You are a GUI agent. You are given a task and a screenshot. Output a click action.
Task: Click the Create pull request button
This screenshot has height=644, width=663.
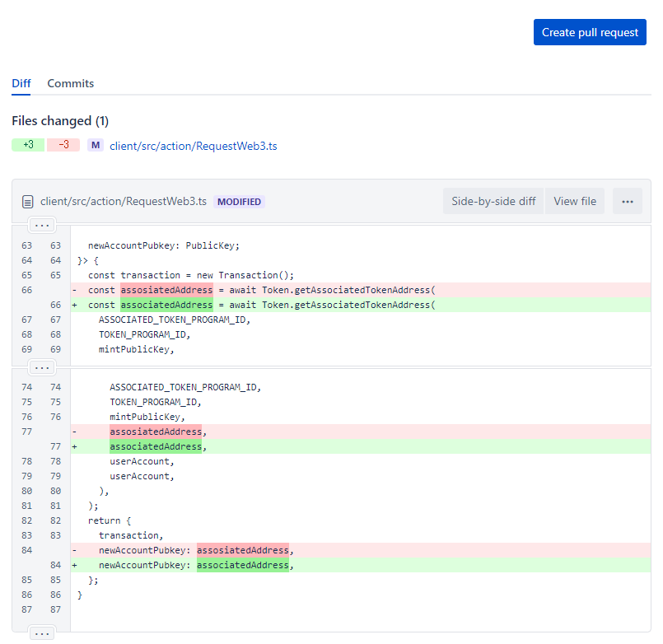[x=590, y=32]
